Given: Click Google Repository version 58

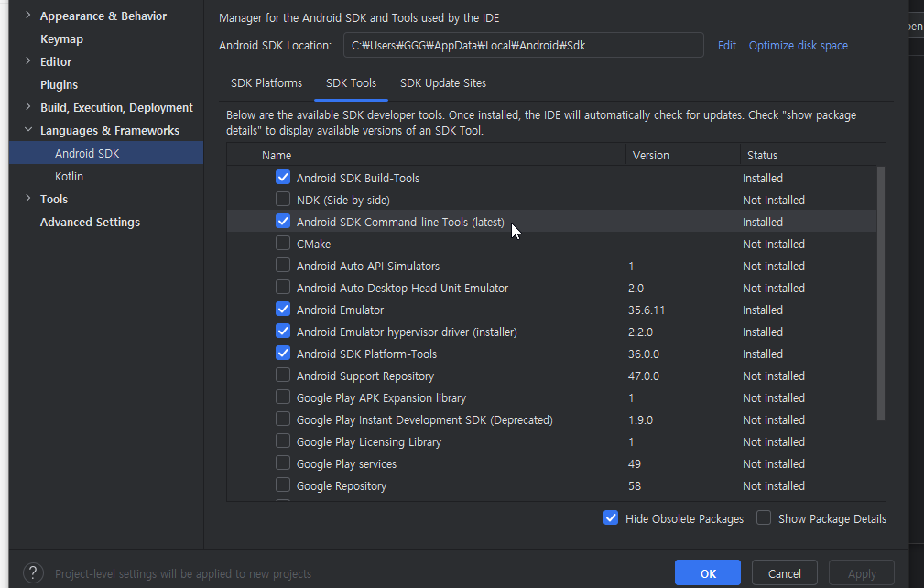Looking at the screenshot, I should coord(635,486).
